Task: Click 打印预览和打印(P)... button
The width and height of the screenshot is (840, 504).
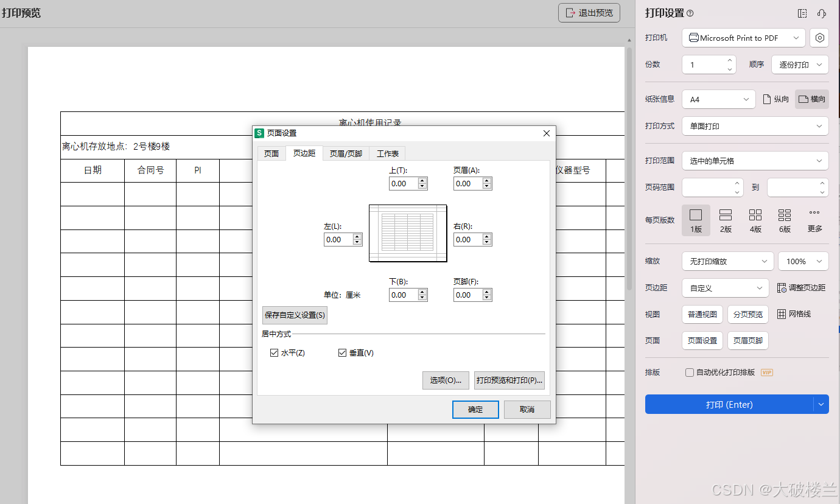Action: [509, 380]
